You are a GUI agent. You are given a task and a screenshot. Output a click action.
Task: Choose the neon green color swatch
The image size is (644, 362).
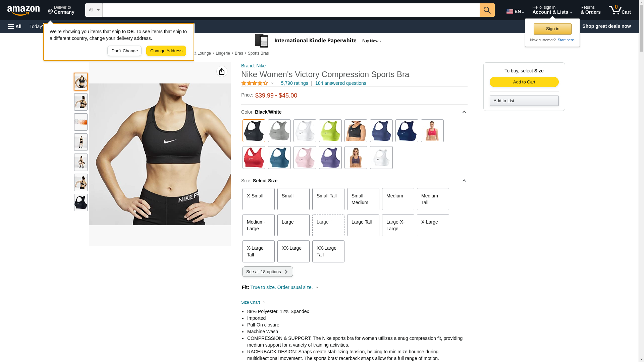pyautogui.click(x=330, y=131)
